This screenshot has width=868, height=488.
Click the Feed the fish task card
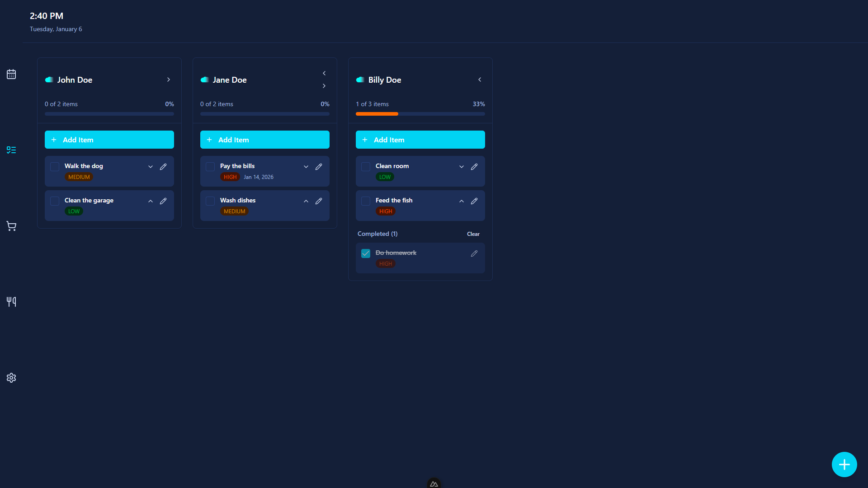tap(420, 206)
